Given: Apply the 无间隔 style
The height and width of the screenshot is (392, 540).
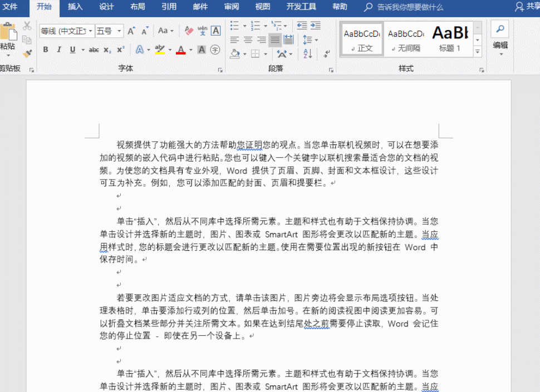Looking at the screenshot, I should coord(406,39).
